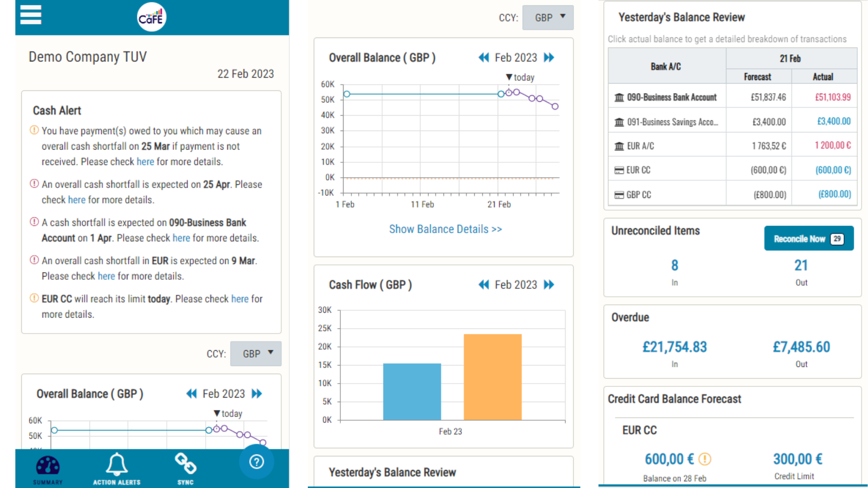
Task: Click the blue bar in Cash Flow chart
Action: coord(412,392)
